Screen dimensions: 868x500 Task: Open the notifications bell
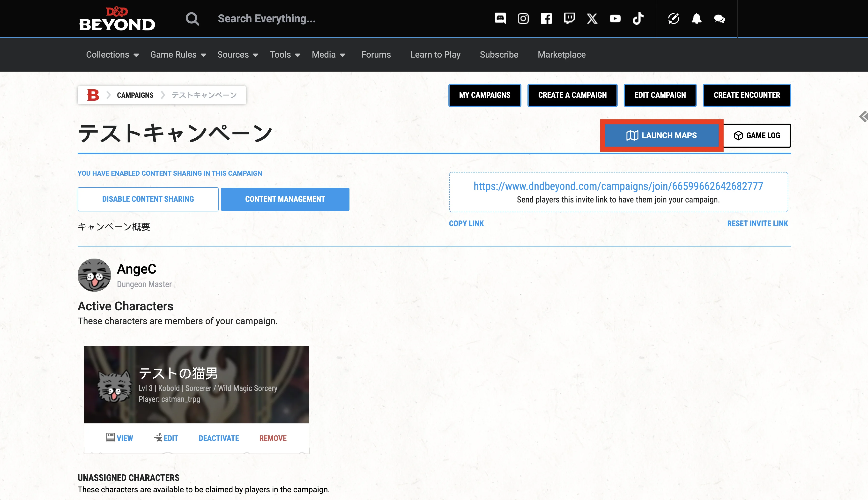tap(696, 18)
